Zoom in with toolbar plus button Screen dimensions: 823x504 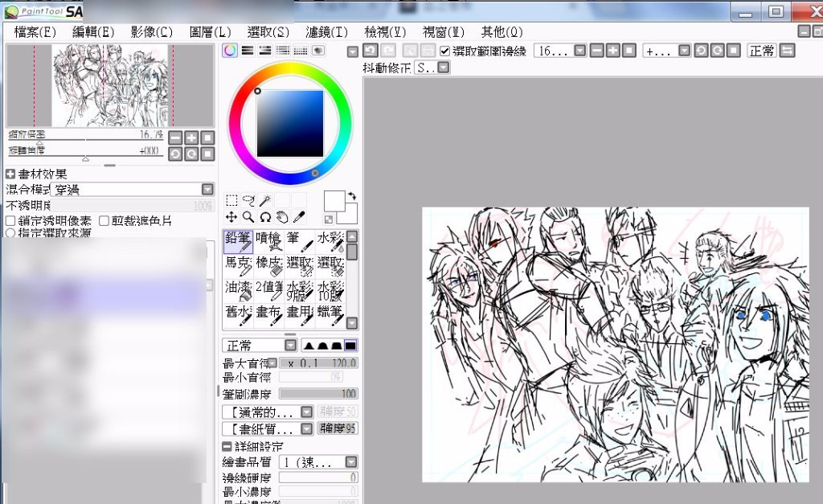[x=613, y=51]
